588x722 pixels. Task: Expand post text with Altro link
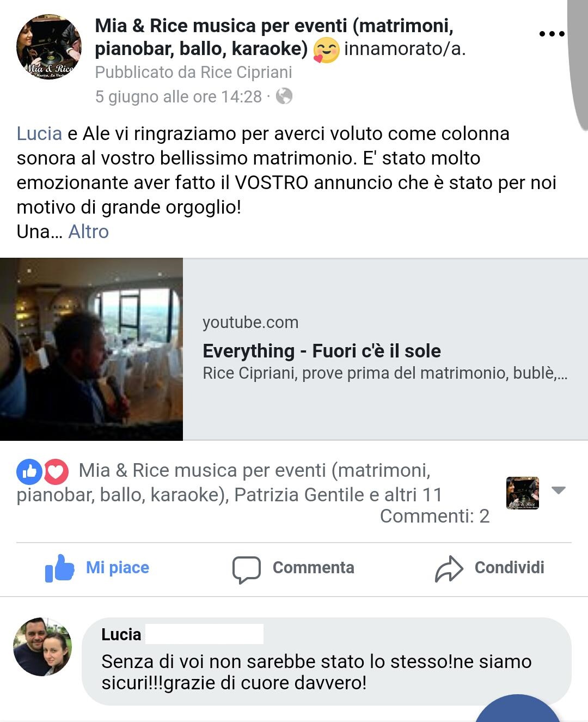[88, 232]
